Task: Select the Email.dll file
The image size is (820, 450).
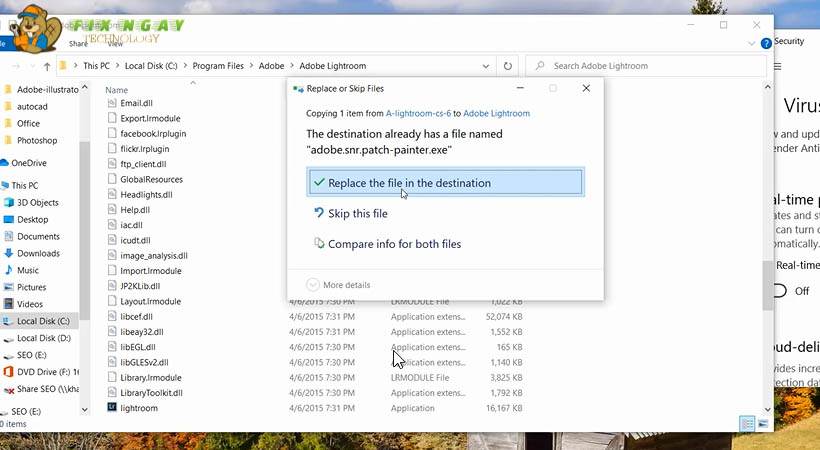Action: click(136, 103)
